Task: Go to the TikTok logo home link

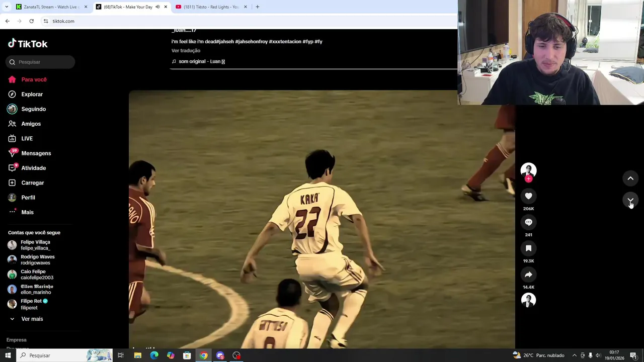Action: point(28,44)
